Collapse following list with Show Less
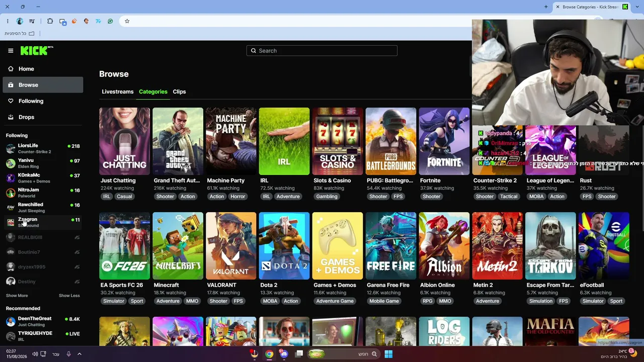This screenshot has width=644, height=362. [x=69, y=296]
